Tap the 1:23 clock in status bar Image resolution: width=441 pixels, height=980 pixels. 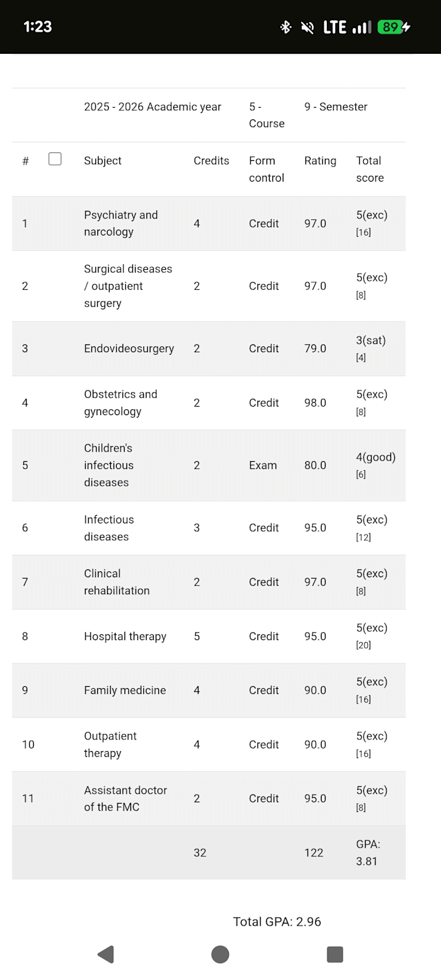pos(38,27)
